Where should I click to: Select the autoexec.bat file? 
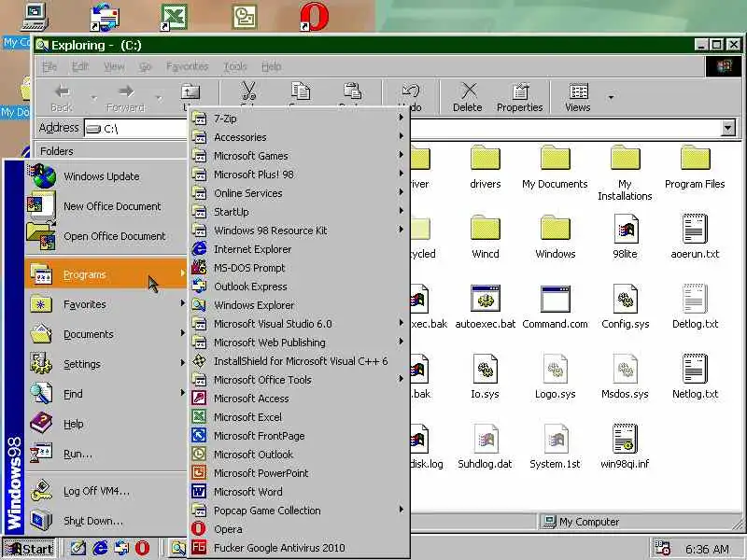click(485, 308)
